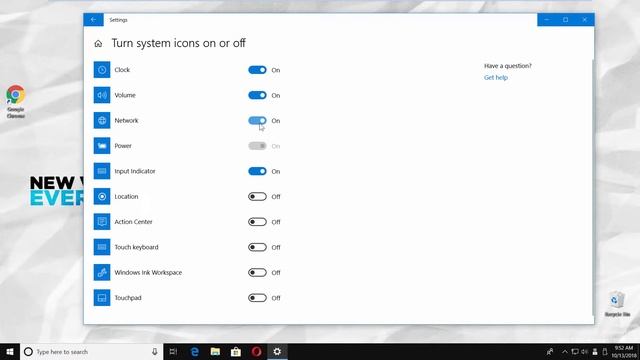Click the 'Touch keyboard' label text

[136, 247]
